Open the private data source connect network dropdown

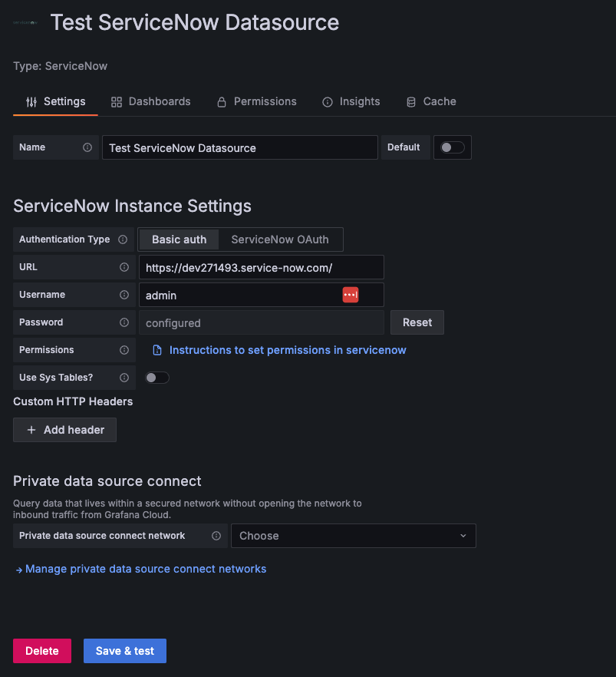(353, 536)
